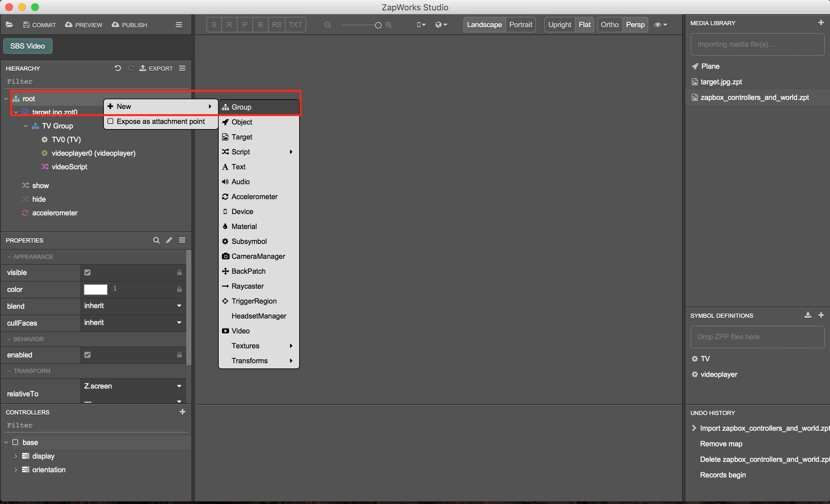Expand the display controller item

pyautogui.click(x=16, y=456)
